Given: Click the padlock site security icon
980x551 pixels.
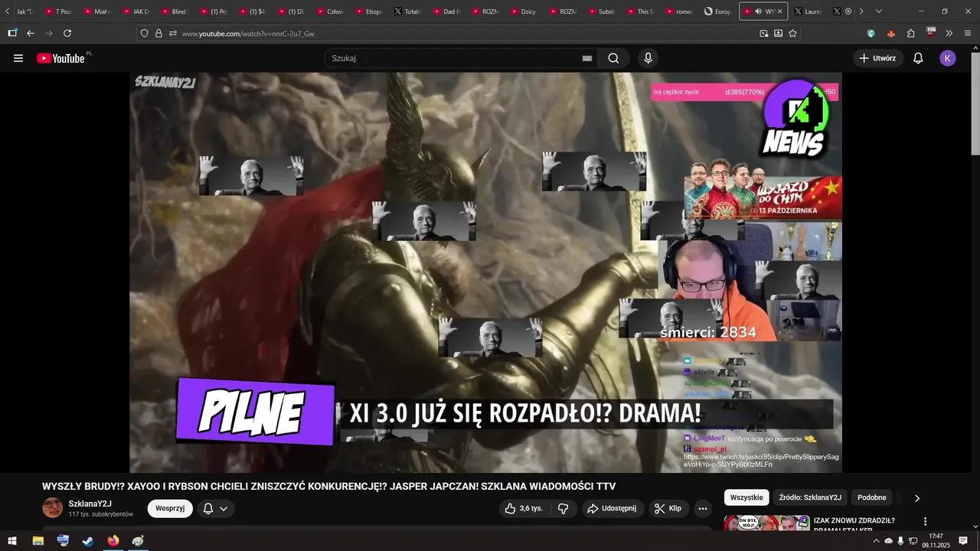Looking at the screenshot, I should (x=158, y=34).
